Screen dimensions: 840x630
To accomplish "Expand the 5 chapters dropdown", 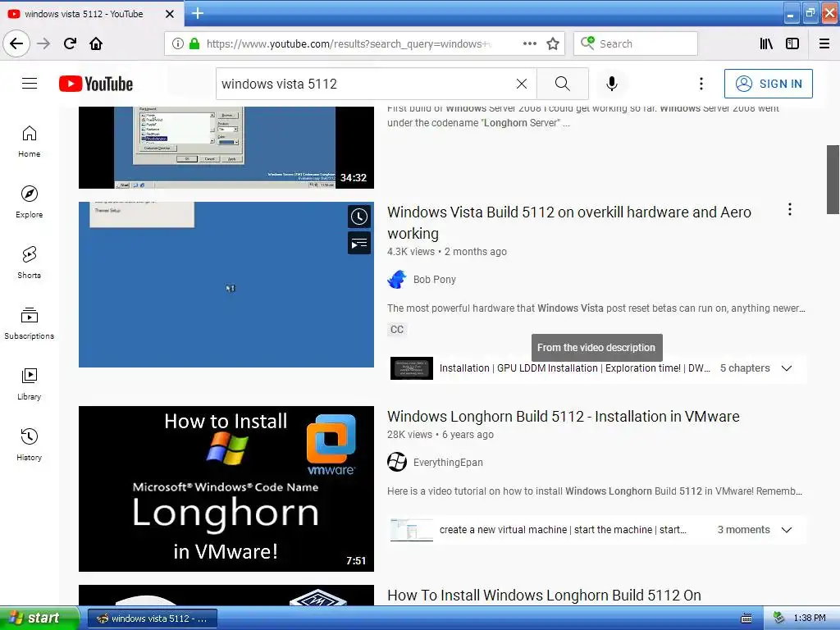I will point(787,368).
